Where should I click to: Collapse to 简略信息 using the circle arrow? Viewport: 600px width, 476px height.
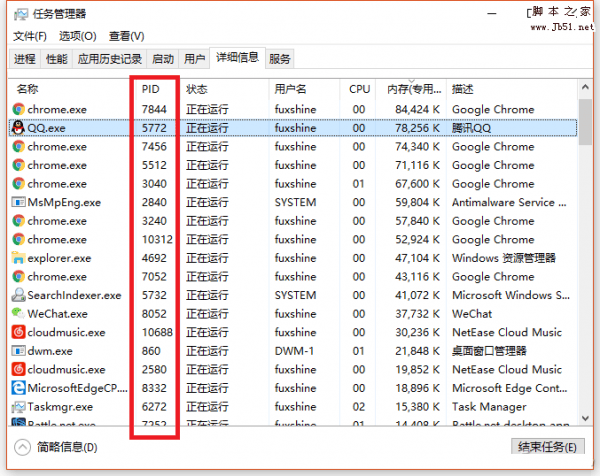click(23, 447)
